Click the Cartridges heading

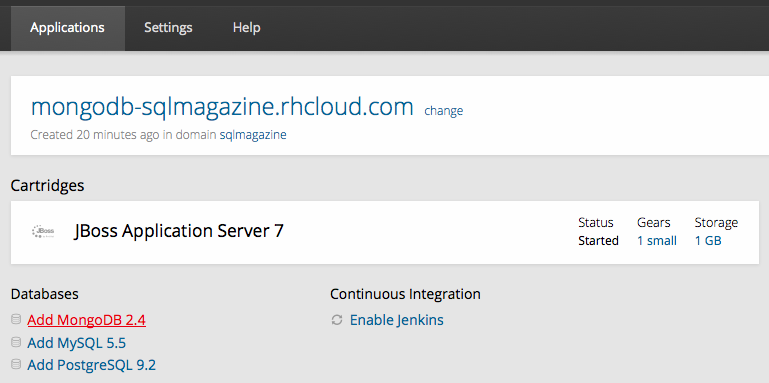click(x=48, y=186)
